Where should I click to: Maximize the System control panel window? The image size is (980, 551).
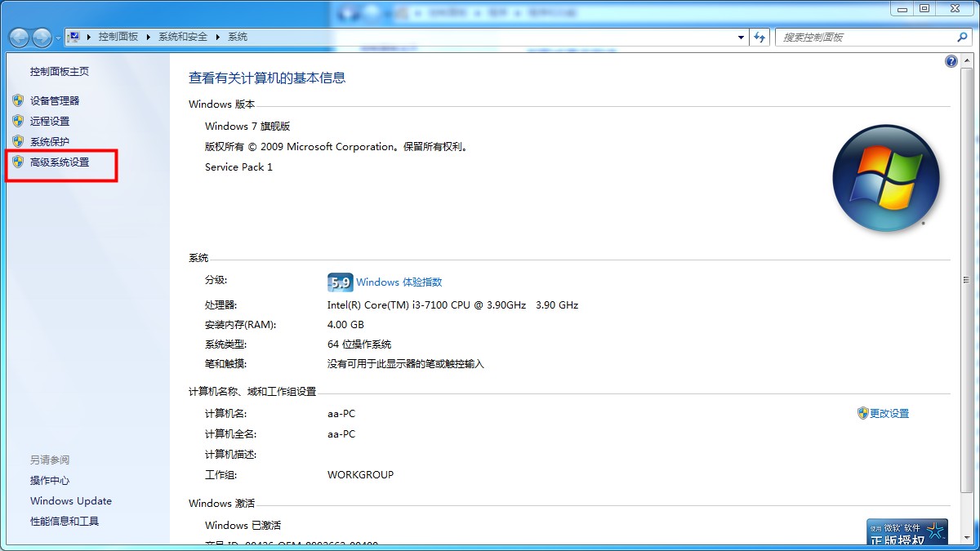point(924,8)
